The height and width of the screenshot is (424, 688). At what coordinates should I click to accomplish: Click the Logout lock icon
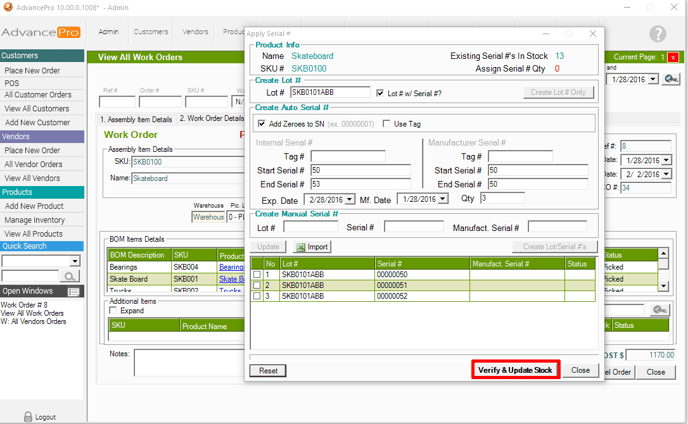[x=28, y=416]
